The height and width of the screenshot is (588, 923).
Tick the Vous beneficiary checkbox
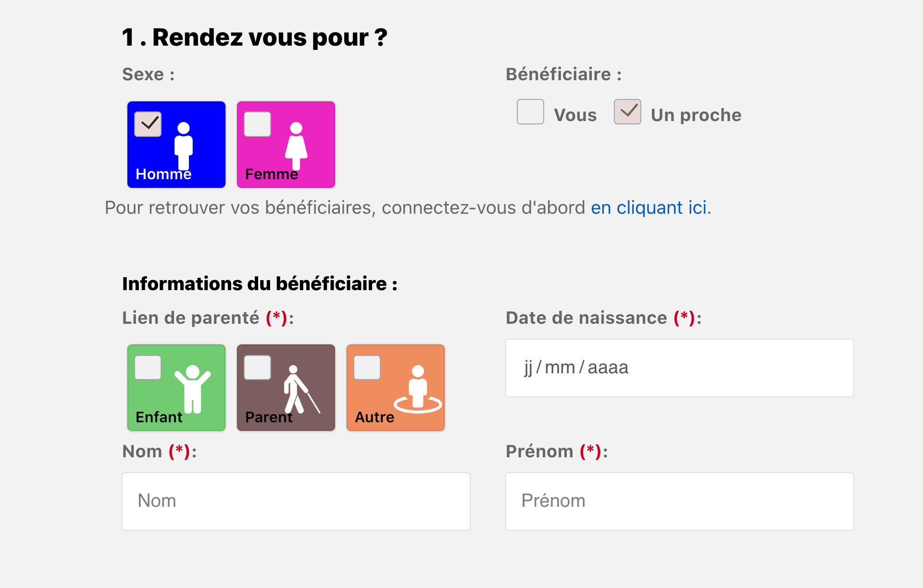tap(530, 112)
